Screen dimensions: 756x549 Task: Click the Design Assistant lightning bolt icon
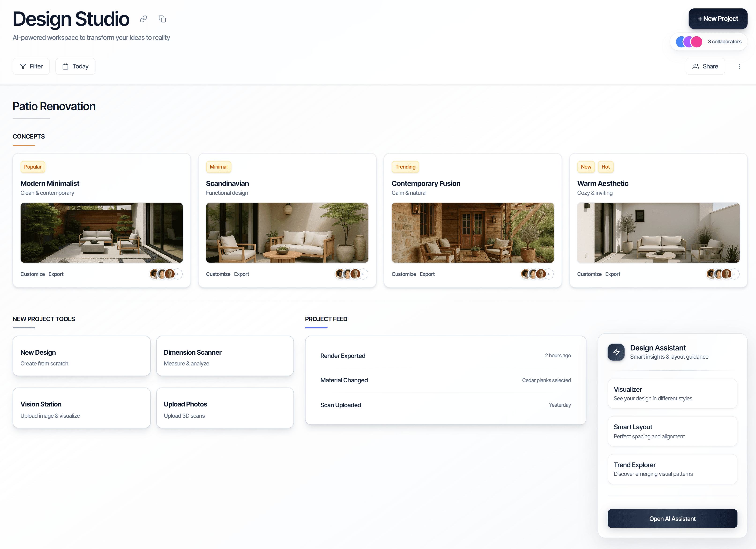point(616,352)
